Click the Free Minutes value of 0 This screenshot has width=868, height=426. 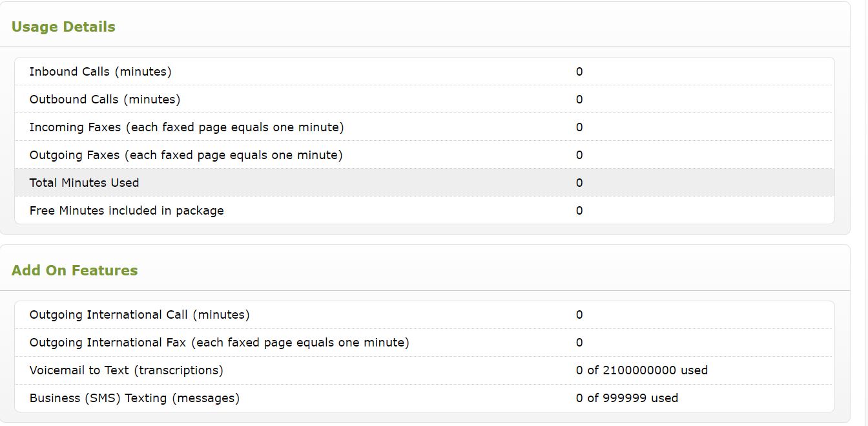579,211
